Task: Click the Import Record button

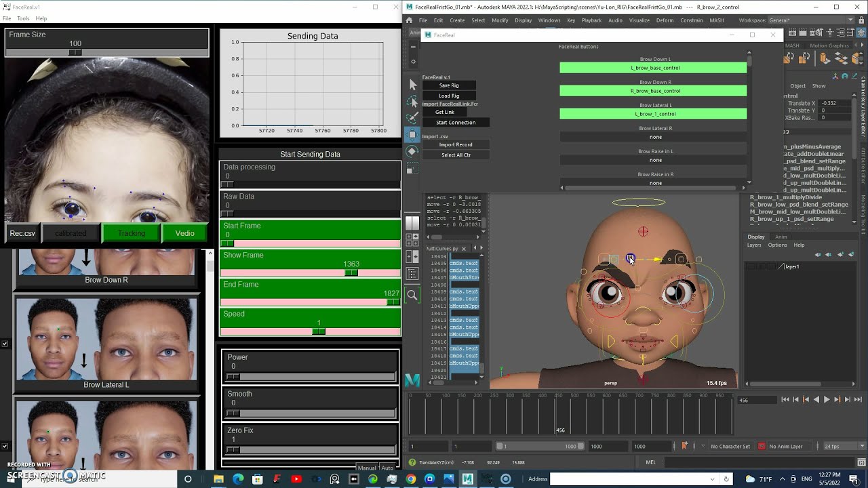Action: coord(456,144)
